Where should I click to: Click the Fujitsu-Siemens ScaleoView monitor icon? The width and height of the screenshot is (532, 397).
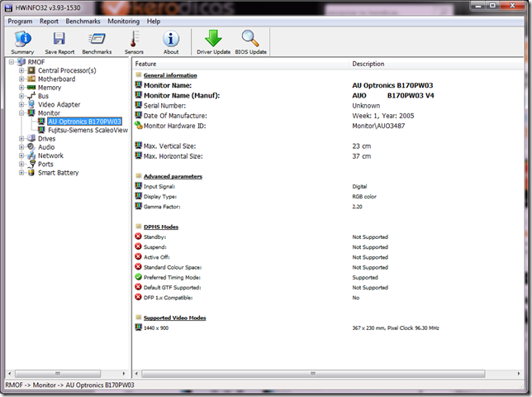coord(41,130)
